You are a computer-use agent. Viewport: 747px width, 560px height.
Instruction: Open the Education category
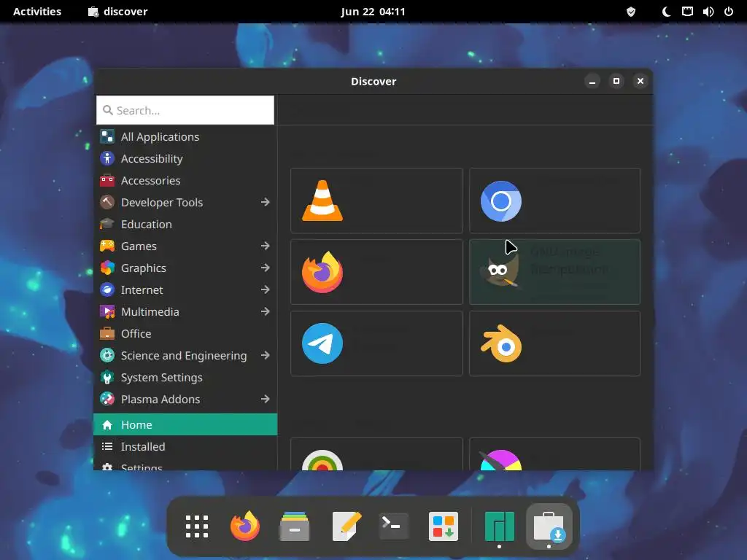tap(186, 225)
